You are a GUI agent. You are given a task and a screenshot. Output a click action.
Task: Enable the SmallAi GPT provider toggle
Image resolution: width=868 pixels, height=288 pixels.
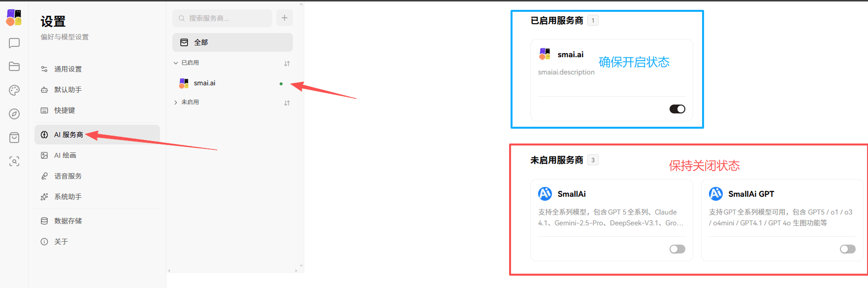coord(847,249)
